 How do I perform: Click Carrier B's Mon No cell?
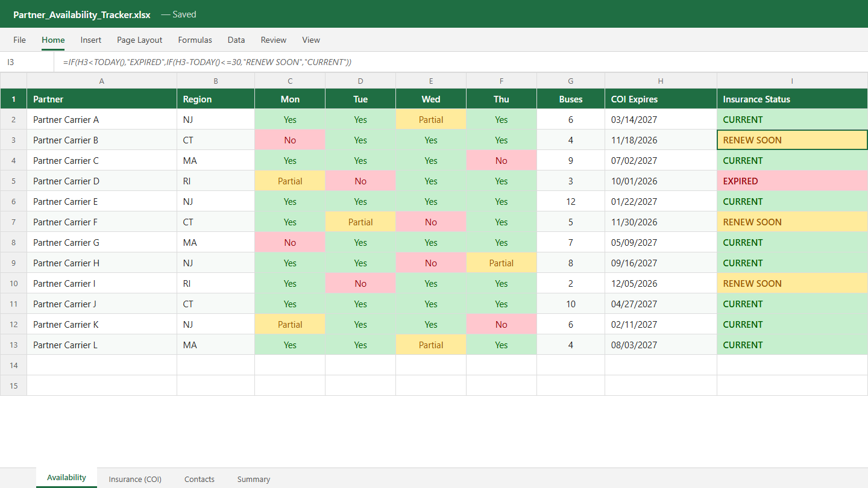pyautogui.click(x=290, y=140)
